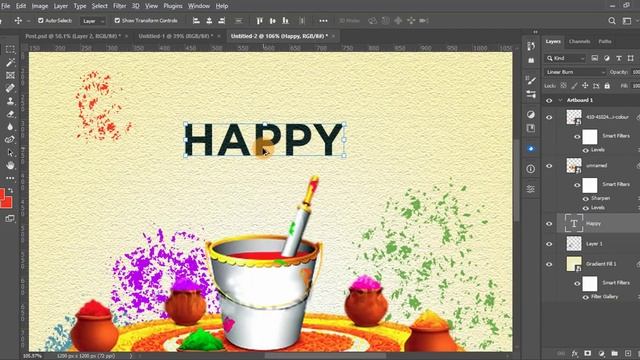
Task: Select the Hand tool
Action: (10, 165)
